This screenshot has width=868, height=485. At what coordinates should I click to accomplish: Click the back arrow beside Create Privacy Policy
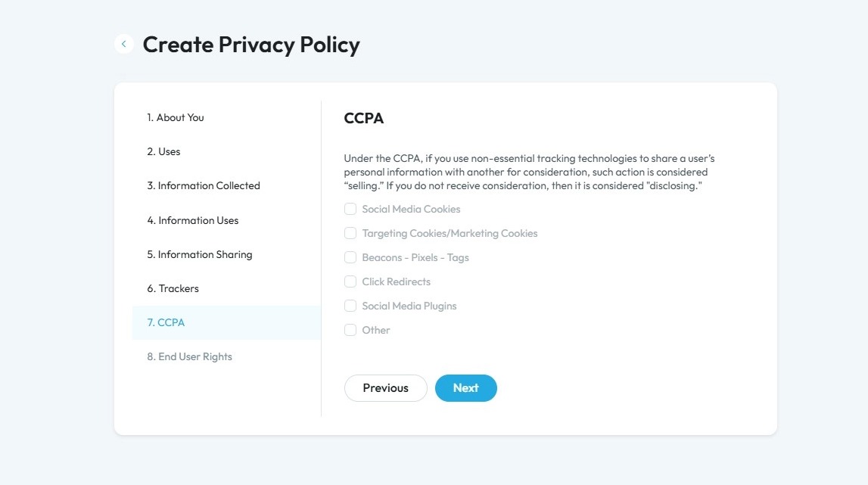coord(124,44)
